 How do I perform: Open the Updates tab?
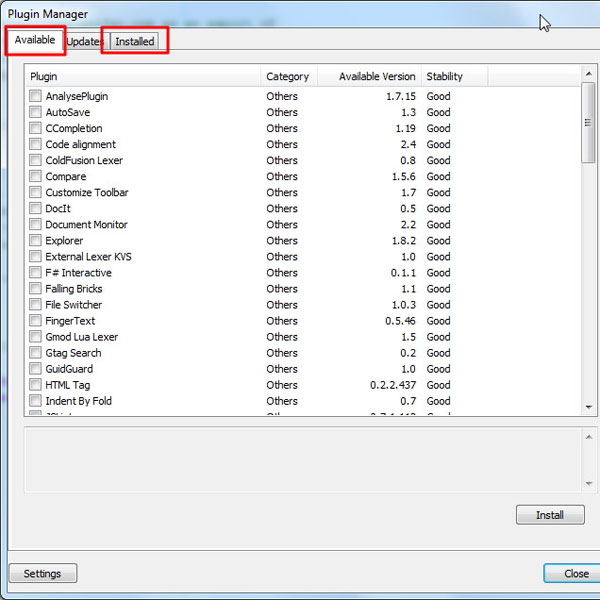(x=85, y=42)
